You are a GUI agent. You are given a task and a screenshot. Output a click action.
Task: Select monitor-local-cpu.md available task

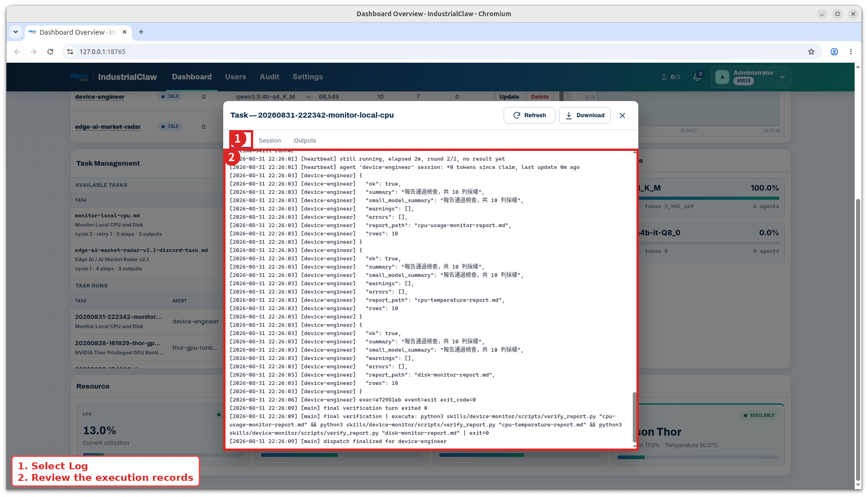(x=147, y=225)
